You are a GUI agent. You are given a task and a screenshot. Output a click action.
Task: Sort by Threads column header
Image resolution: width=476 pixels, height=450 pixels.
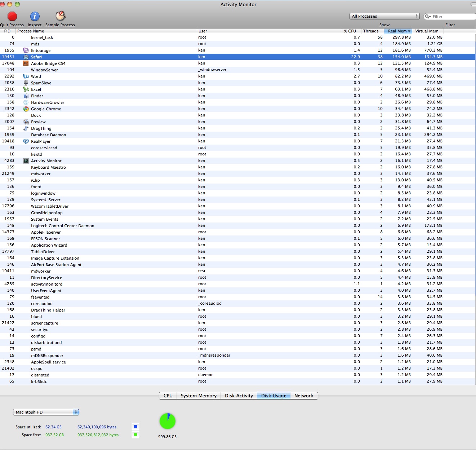tap(372, 31)
